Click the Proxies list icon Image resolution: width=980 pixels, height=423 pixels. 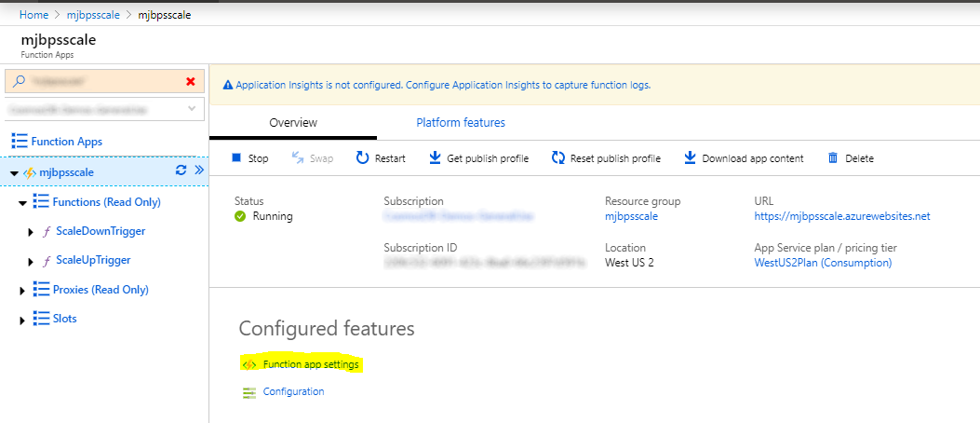click(x=41, y=289)
